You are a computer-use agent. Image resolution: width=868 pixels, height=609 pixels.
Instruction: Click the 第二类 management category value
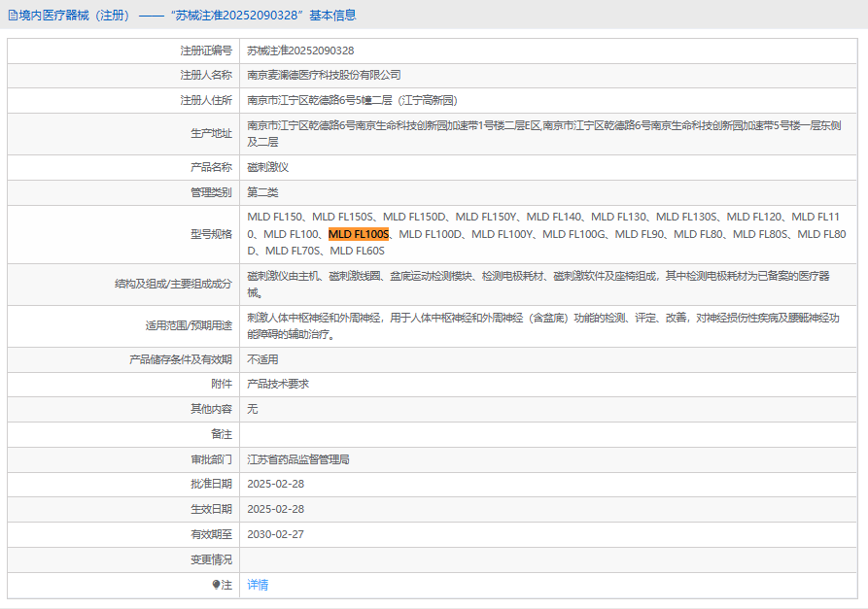(x=262, y=192)
